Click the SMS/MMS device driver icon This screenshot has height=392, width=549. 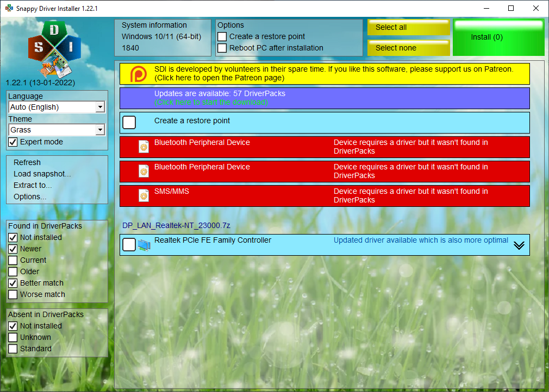(x=144, y=196)
